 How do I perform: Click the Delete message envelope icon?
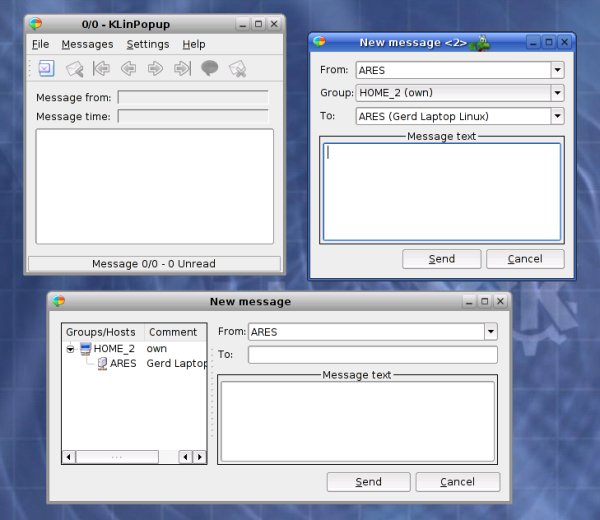tap(238, 69)
